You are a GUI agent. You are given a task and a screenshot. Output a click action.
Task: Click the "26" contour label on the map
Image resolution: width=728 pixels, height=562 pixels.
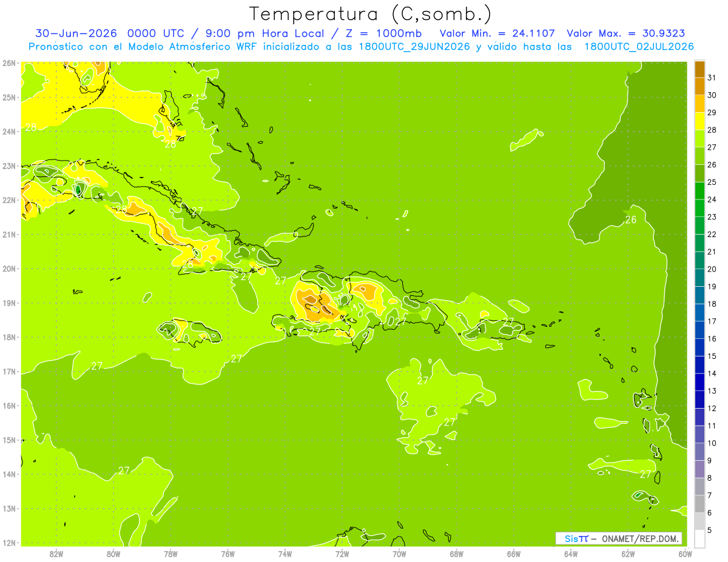click(x=631, y=219)
